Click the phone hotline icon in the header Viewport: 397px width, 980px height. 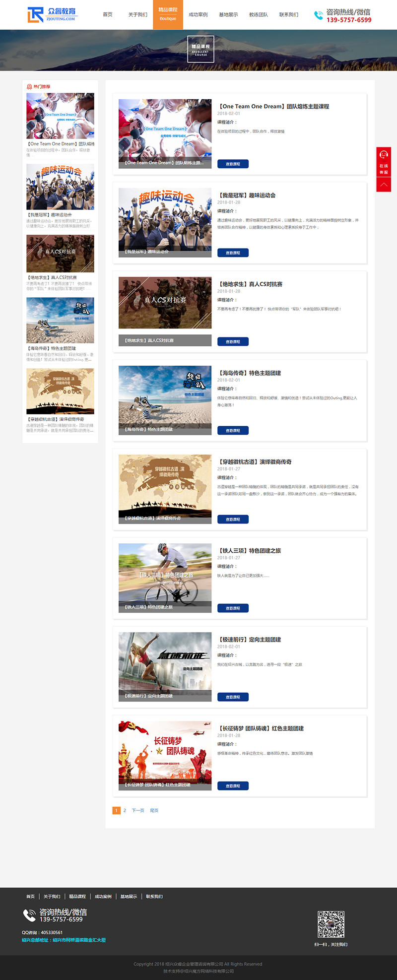click(319, 15)
